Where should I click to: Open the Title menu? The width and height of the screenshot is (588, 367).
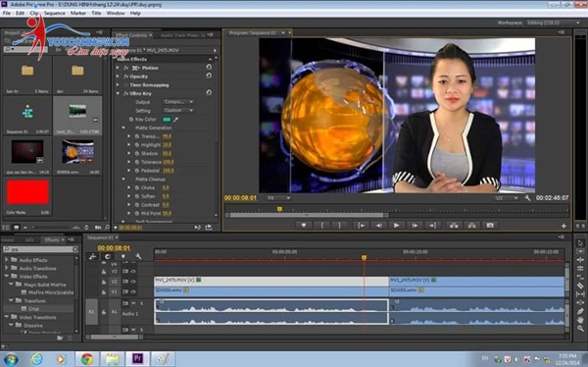(96, 13)
